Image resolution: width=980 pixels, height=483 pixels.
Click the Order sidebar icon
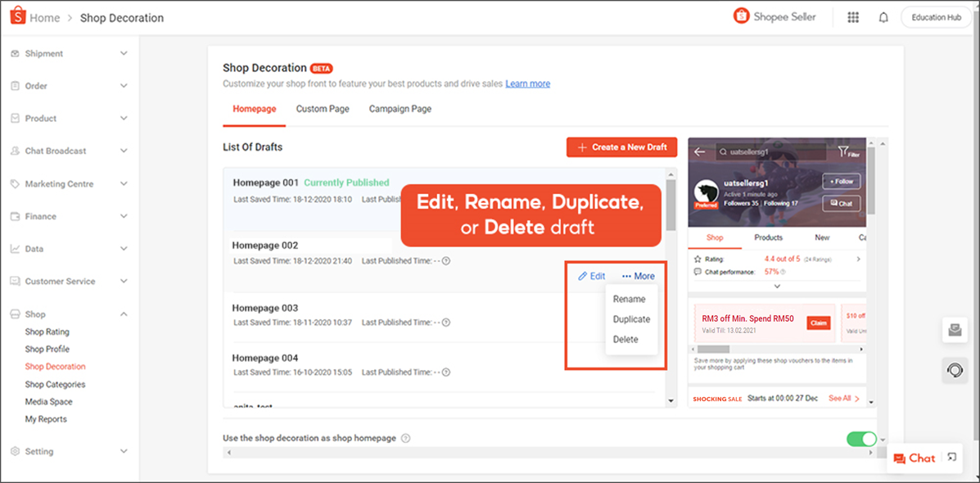tap(15, 86)
